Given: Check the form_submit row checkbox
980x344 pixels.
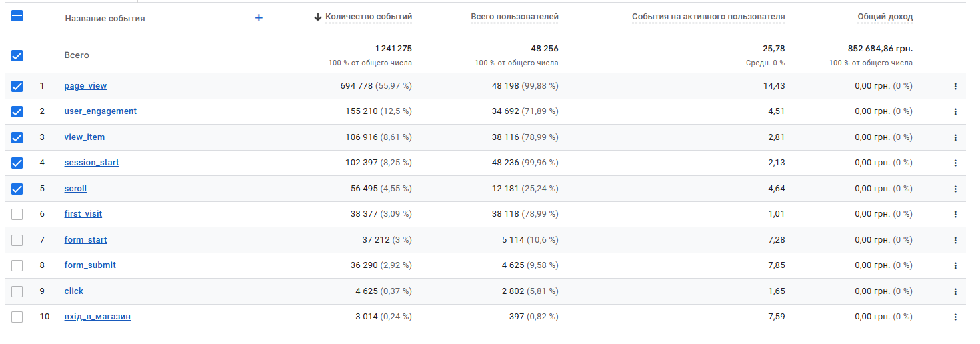Looking at the screenshot, I should click(17, 265).
